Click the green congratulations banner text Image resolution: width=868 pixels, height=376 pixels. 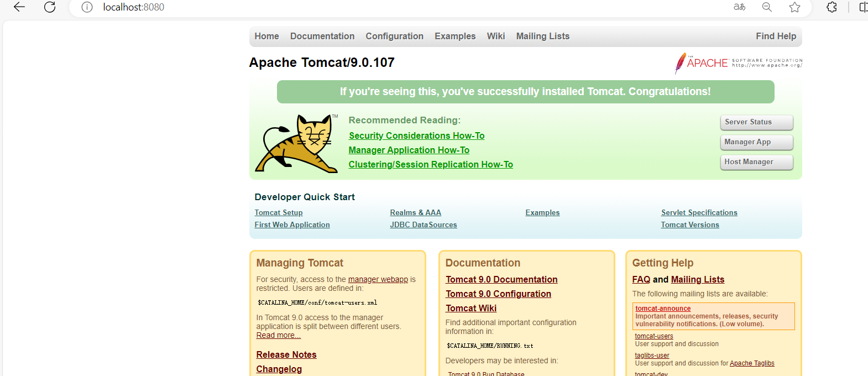click(x=525, y=91)
